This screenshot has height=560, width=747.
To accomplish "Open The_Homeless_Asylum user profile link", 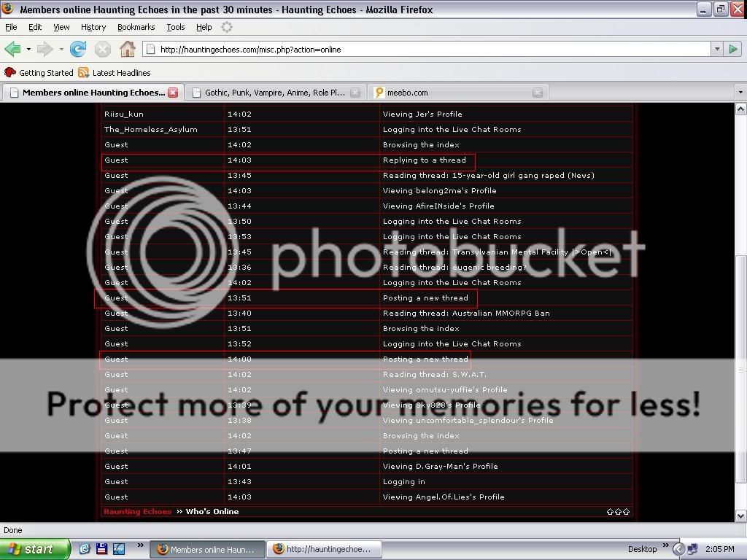I will pos(151,130).
